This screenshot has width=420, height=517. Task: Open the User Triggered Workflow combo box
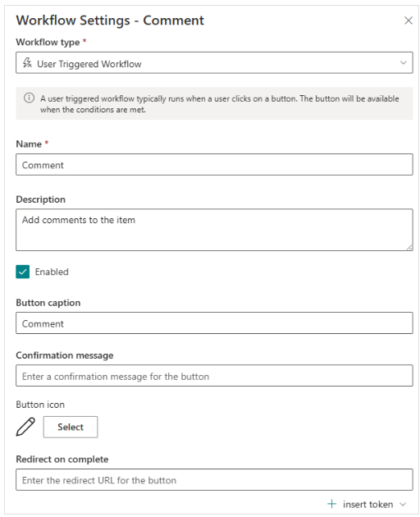click(214, 62)
